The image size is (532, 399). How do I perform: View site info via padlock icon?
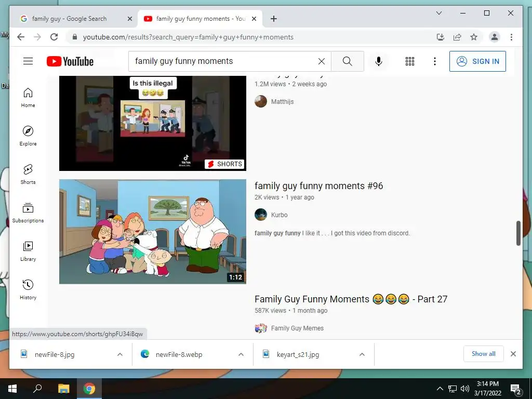coord(75,37)
